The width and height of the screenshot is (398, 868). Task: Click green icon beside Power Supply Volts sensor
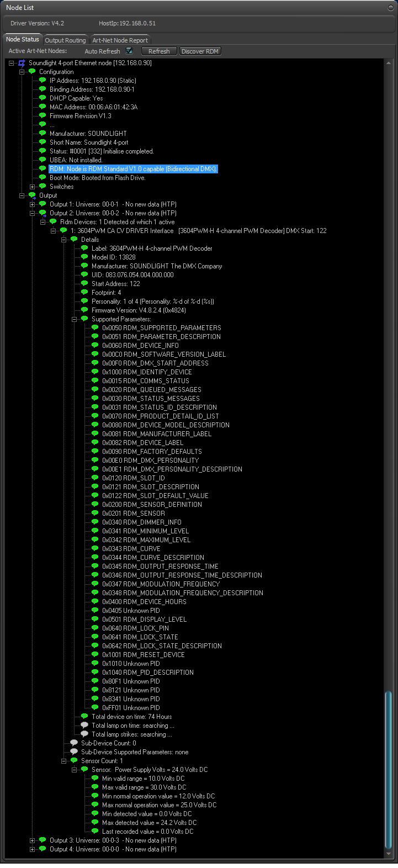click(84, 770)
